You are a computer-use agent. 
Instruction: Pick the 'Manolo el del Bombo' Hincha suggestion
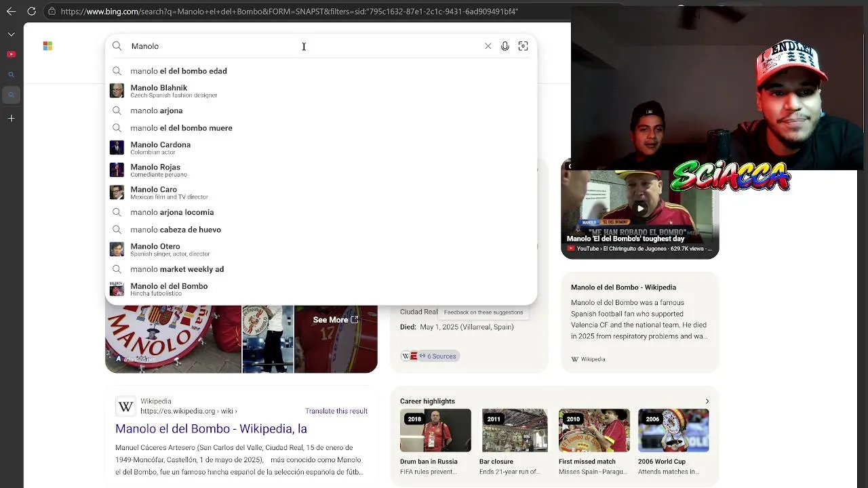(x=321, y=289)
